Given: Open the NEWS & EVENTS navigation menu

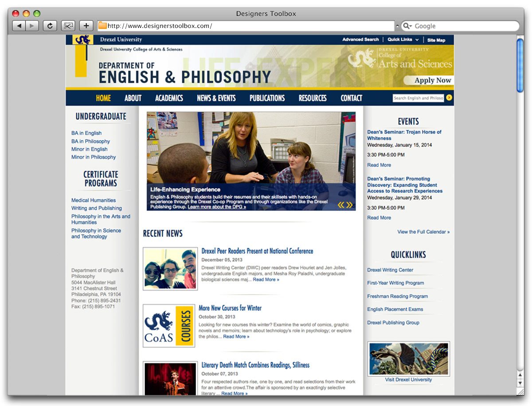Looking at the screenshot, I should 216,98.
